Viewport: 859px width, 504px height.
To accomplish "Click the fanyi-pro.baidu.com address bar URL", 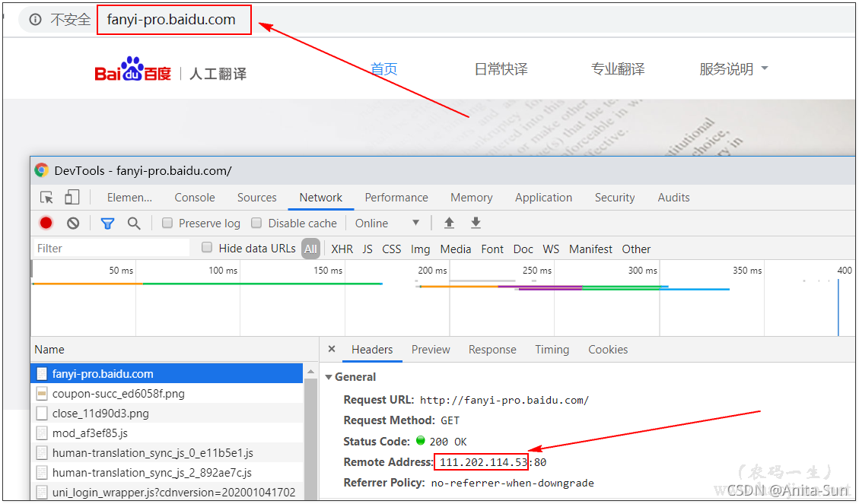I will point(171,20).
